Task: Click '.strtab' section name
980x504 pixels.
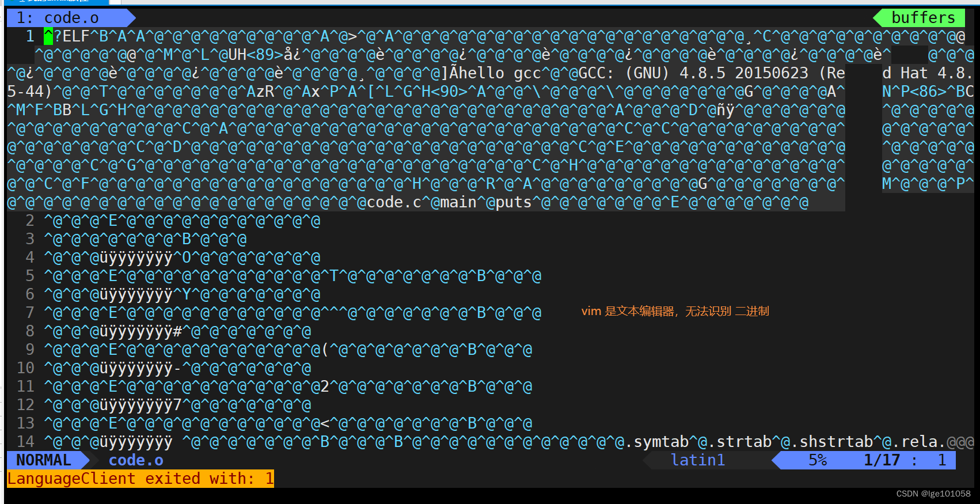Action: click(x=739, y=442)
